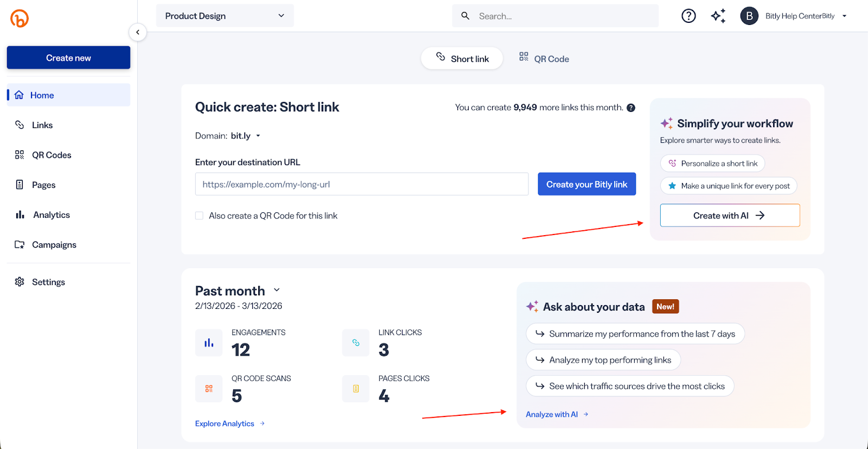Click the Link Clicks value 3
Viewport: 868px width, 449px height.
384,350
